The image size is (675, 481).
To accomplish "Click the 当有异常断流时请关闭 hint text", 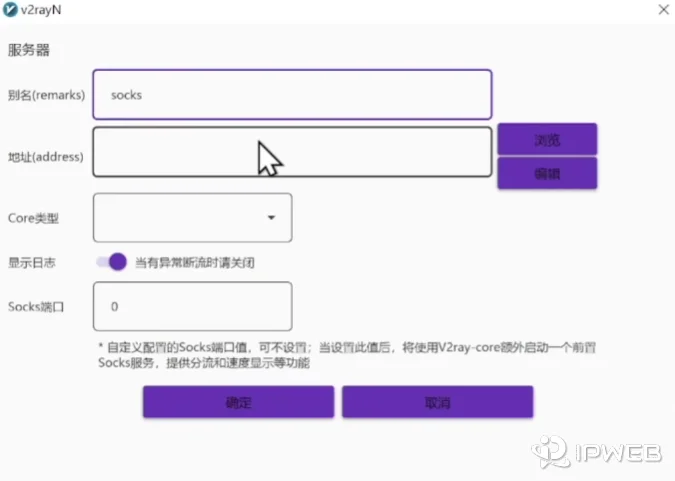I will tap(195, 263).
